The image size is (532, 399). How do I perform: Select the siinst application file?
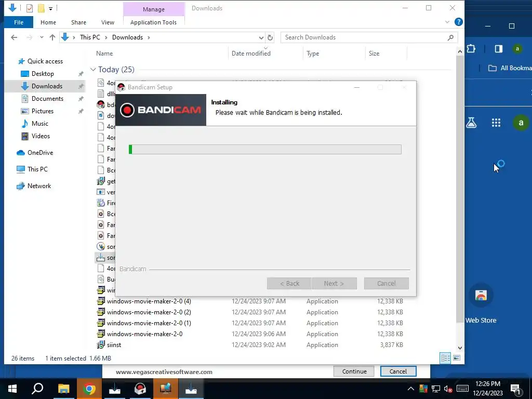tap(114, 345)
